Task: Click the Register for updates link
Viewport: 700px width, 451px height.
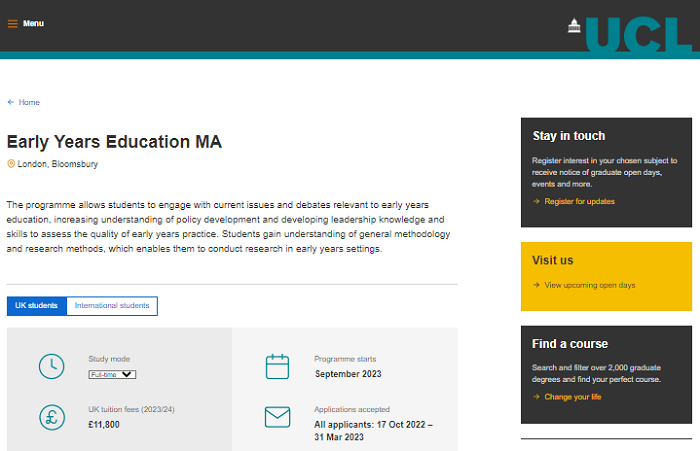Action: (579, 201)
